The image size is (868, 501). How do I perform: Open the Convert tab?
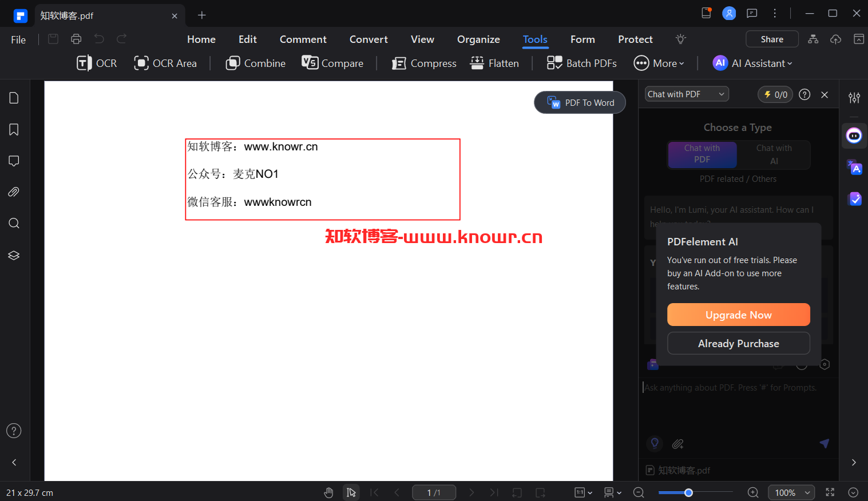[x=368, y=39]
